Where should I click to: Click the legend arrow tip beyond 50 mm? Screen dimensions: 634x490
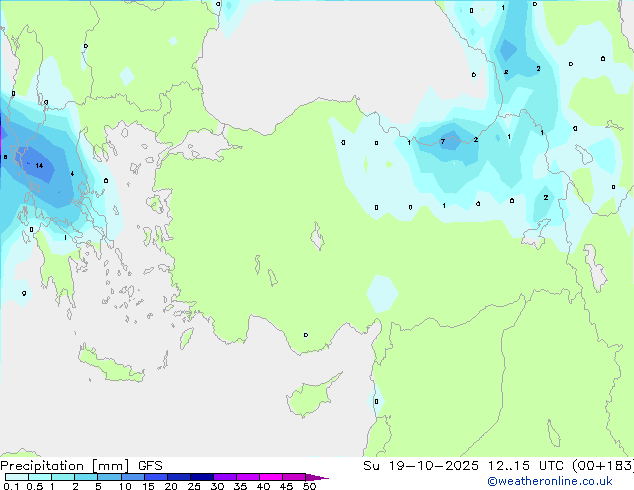pyautogui.click(x=319, y=477)
